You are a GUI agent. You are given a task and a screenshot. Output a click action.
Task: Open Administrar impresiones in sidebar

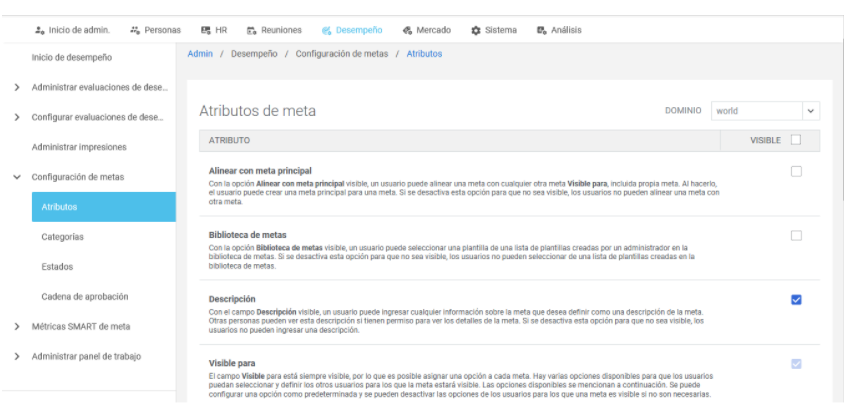(79, 147)
